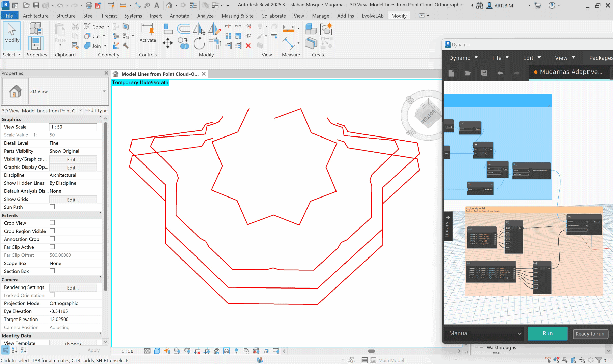Screen dimensions: 613x364
Task: Select the Align tool in ribbon
Action: 167,29
